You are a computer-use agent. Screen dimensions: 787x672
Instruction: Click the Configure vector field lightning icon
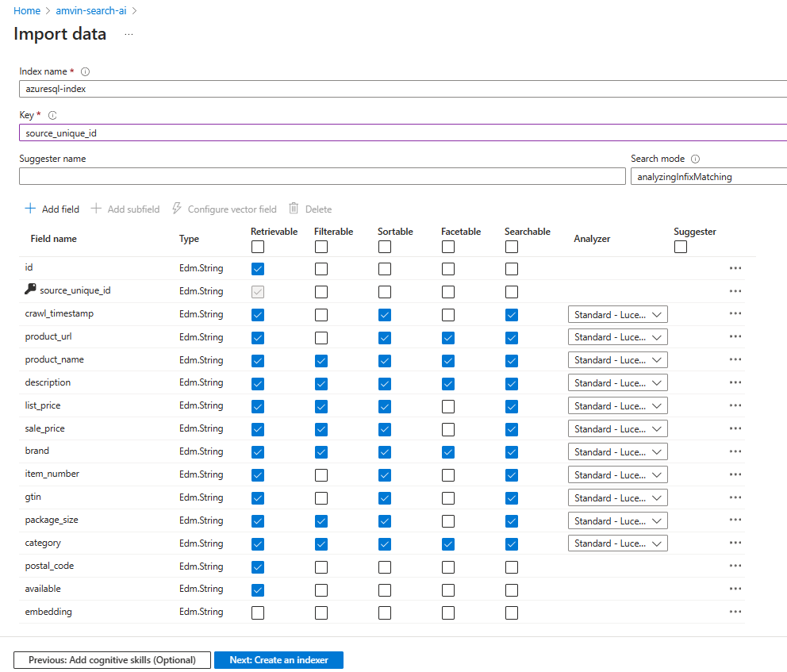pos(177,209)
